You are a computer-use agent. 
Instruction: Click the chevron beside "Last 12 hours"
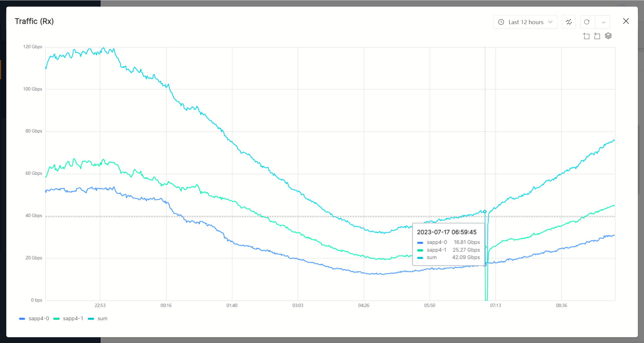(x=550, y=22)
